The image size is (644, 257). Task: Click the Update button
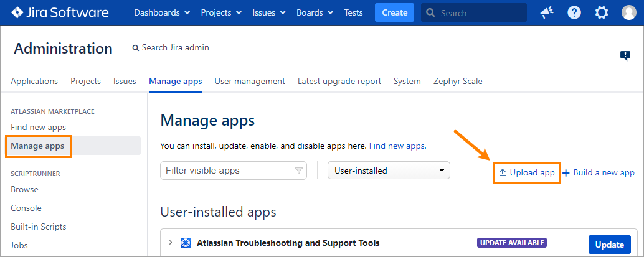pyautogui.click(x=610, y=245)
